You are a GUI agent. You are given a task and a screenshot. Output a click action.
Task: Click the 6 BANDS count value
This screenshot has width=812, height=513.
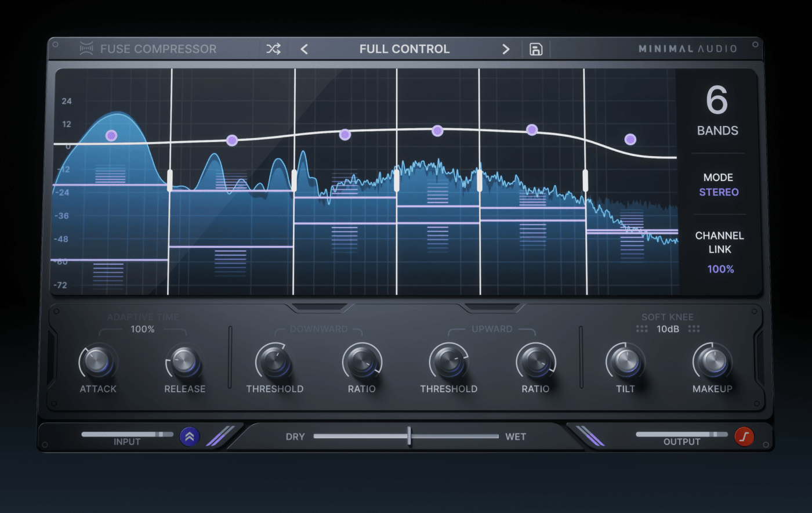coord(717,100)
